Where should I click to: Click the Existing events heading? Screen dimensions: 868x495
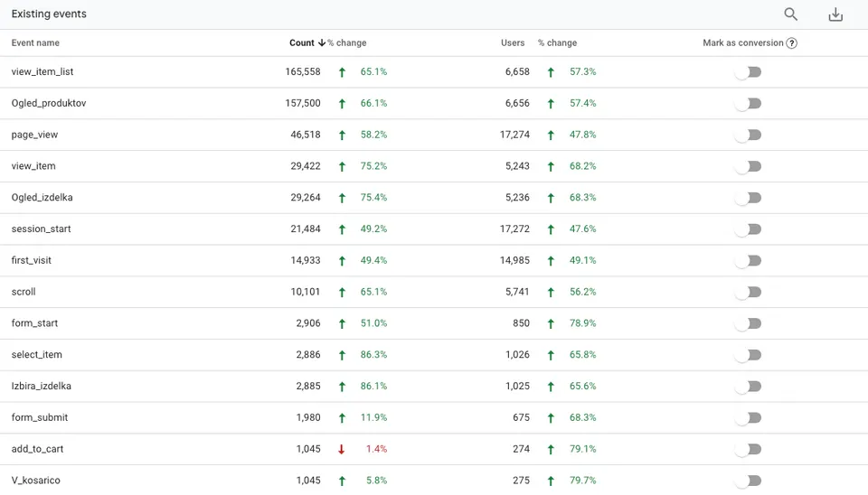click(x=49, y=14)
